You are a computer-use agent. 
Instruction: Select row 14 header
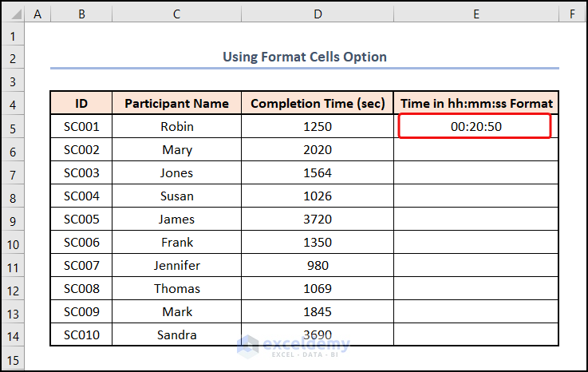point(13,336)
